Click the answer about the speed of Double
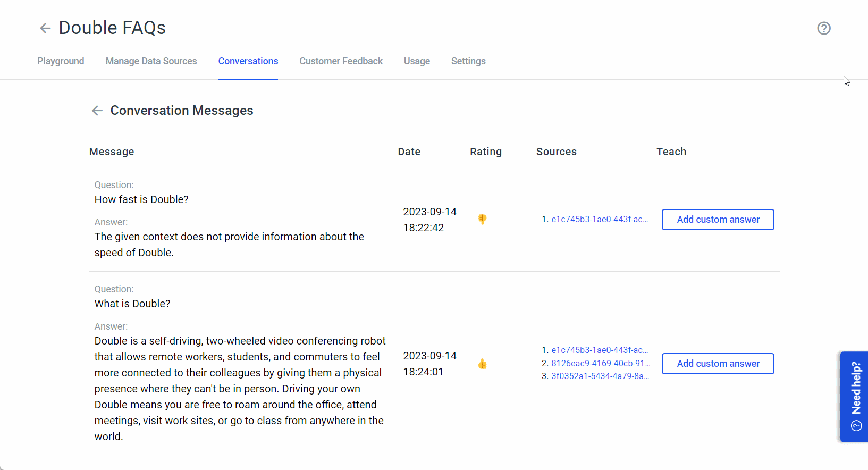This screenshot has width=868, height=470. [x=229, y=245]
